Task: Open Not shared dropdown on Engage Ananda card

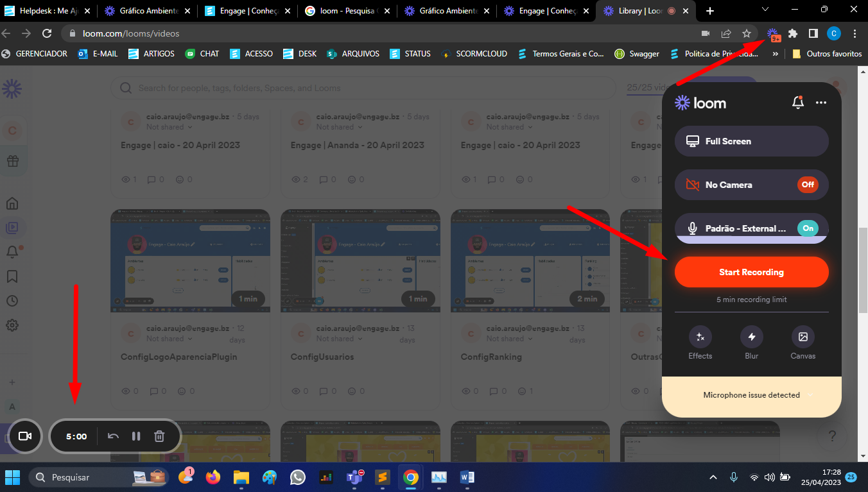Action: tap(340, 127)
